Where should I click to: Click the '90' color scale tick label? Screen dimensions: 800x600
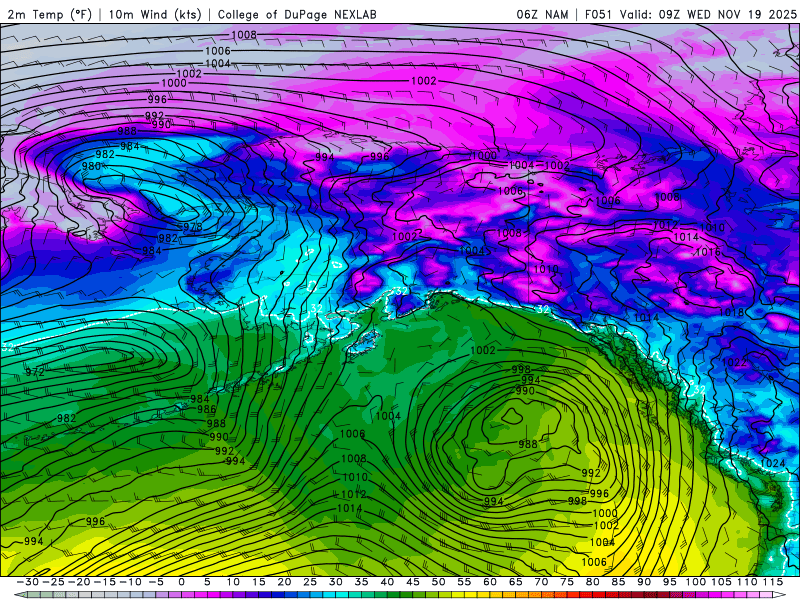pos(644,582)
